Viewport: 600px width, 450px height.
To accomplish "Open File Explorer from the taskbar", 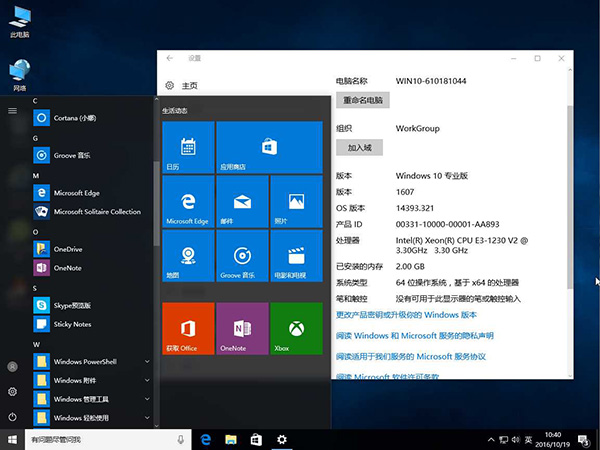I will [230, 439].
